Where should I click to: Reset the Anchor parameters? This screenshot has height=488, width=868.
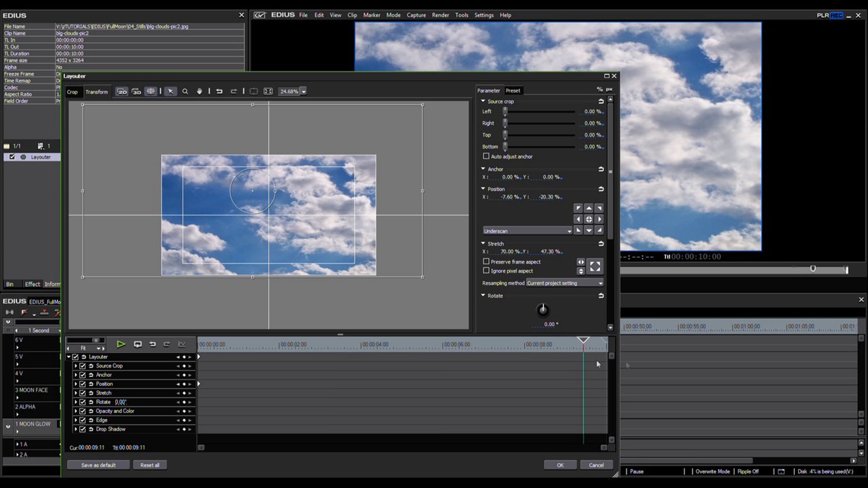(x=601, y=169)
